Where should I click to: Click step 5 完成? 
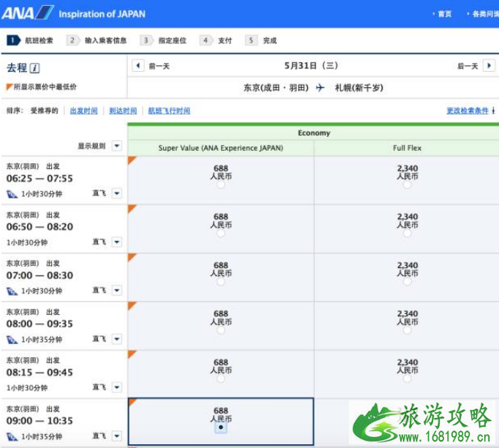(261, 40)
